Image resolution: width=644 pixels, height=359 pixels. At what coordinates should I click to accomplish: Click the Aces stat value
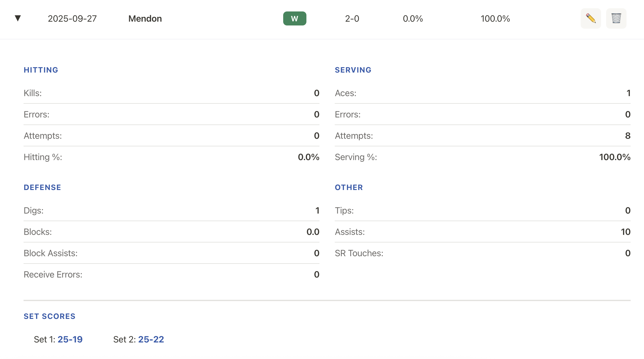628,93
